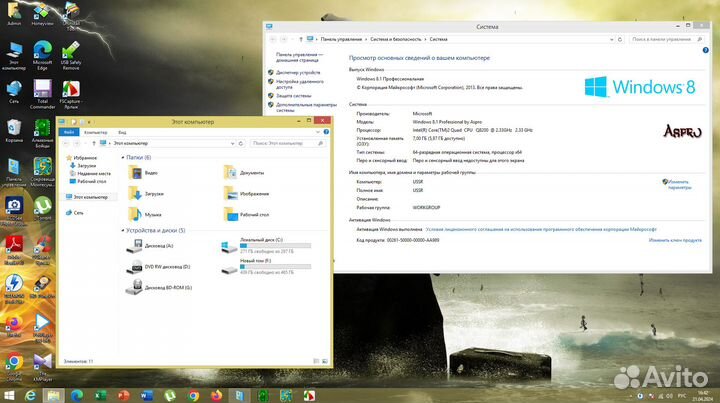This screenshot has height=403, width=720.
Task: Select Сеть in the navigation pane
Action: pos(78,212)
